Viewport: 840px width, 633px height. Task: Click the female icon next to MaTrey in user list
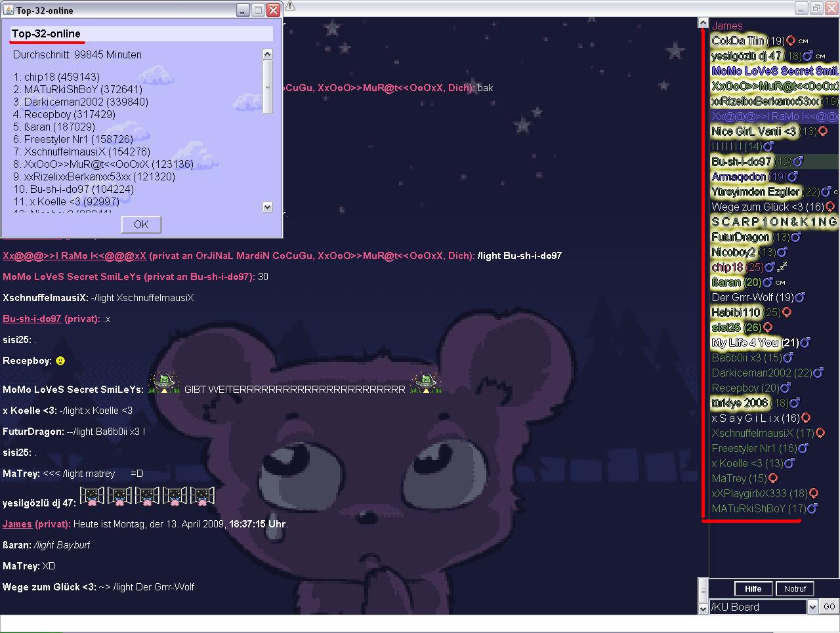pyautogui.click(x=773, y=478)
